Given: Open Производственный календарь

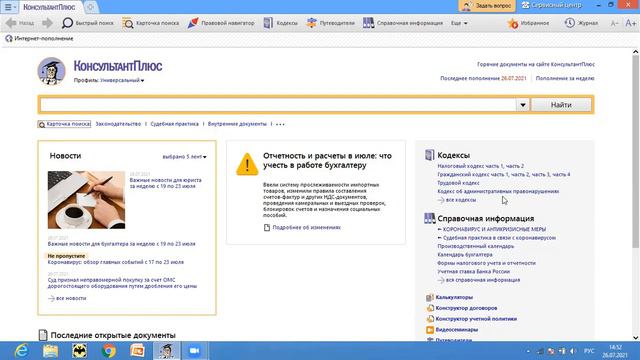Looking at the screenshot, I should click(476, 246).
